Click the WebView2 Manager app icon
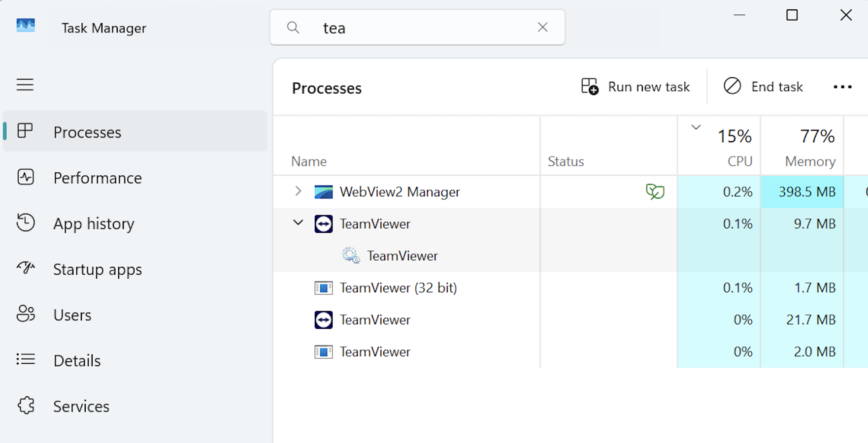 (324, 191)
